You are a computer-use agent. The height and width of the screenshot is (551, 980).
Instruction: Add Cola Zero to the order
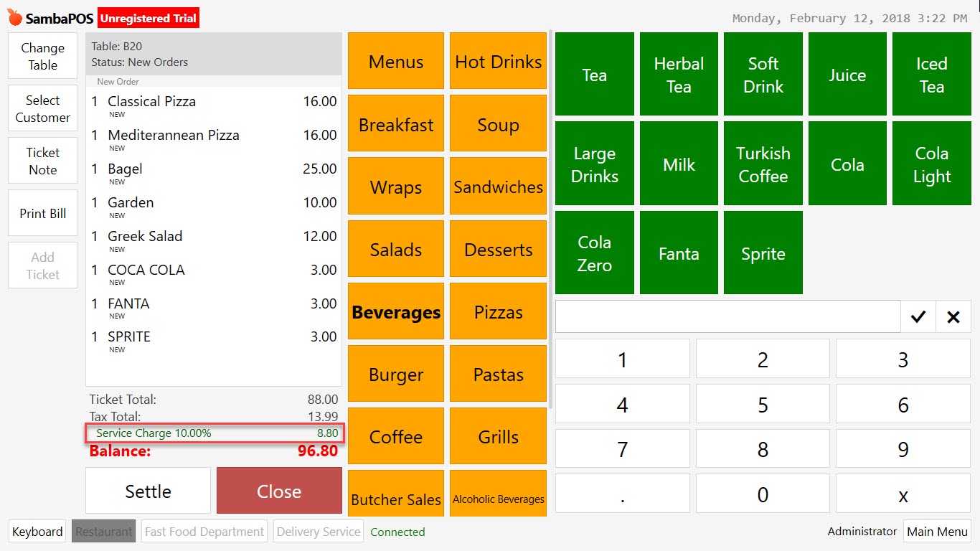click(594, 253)
